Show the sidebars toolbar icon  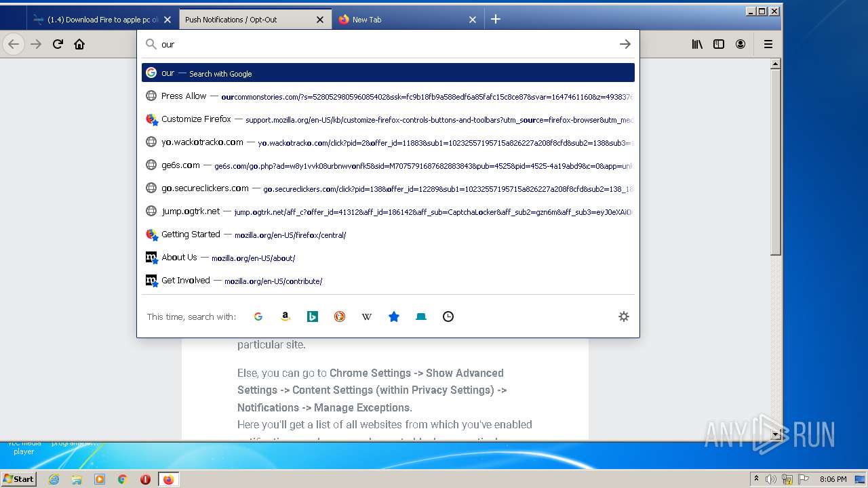coord(719,44)
